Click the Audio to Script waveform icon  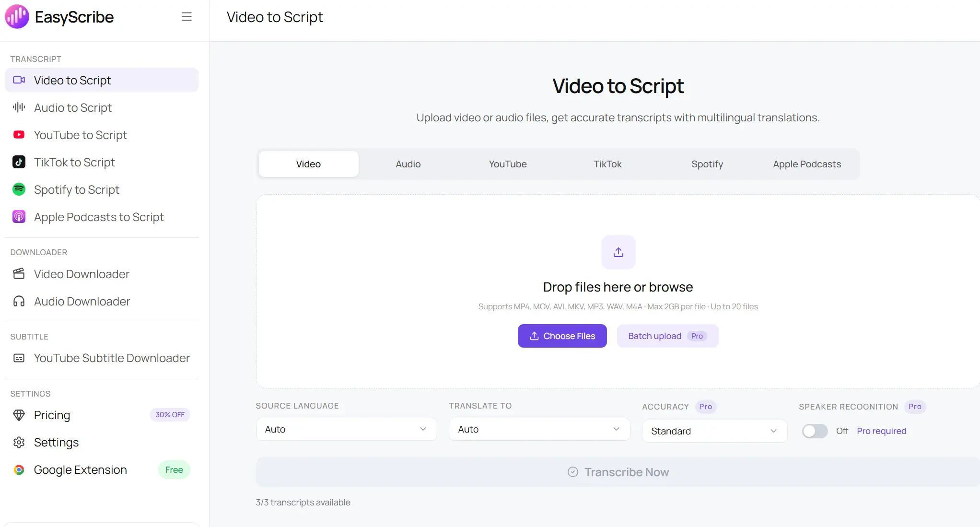click(19, 107)
